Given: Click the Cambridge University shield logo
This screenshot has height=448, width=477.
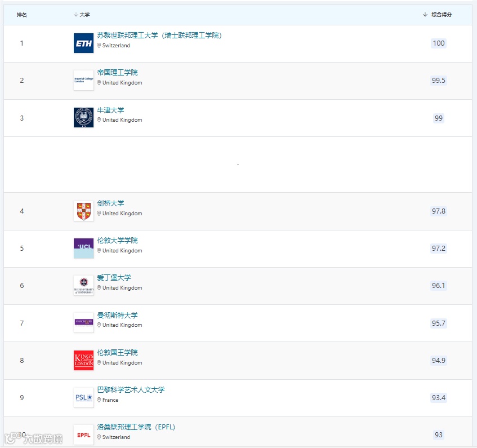Looking at the screenshot, I should (x=84, y=211).
